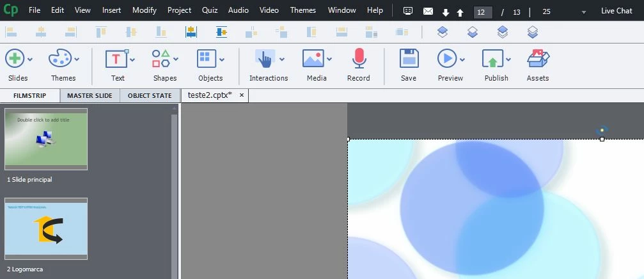This screenshot has height=279, width=644.
Task: Switch to the MASTER SLIDE tab
Action: [90, 96]
